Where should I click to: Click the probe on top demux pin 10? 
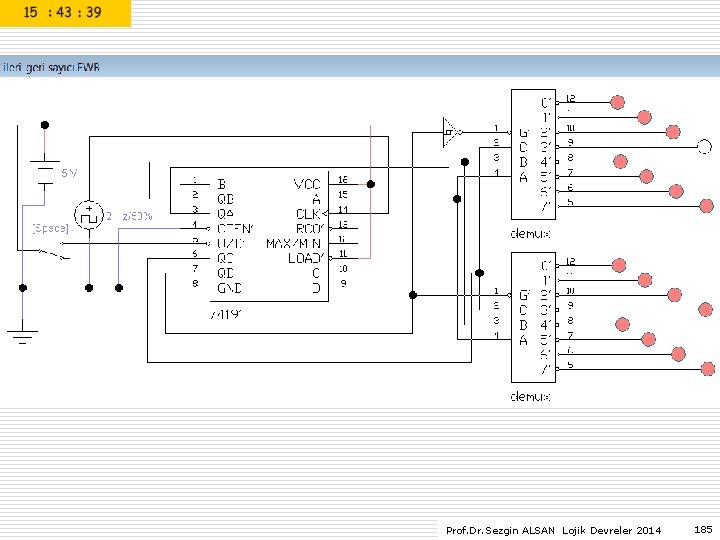pos(673,132)
